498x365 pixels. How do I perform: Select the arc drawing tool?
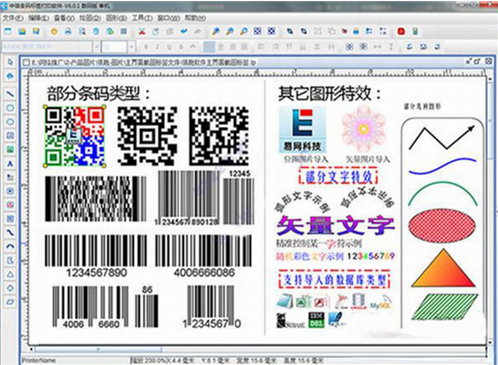[x=10, y=246]
